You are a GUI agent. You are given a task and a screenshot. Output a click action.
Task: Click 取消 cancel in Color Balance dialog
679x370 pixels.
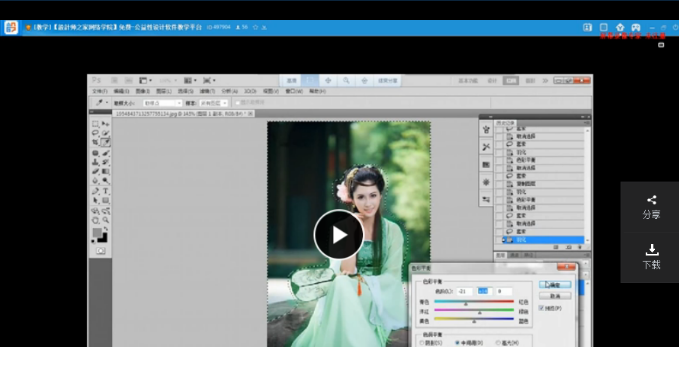(x=555, y=296)
